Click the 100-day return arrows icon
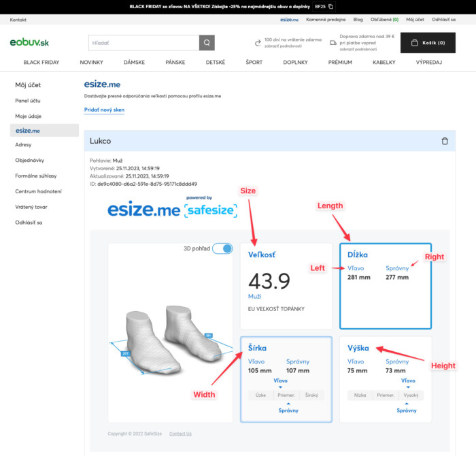476x456 pixels. (x=258, y=43)
